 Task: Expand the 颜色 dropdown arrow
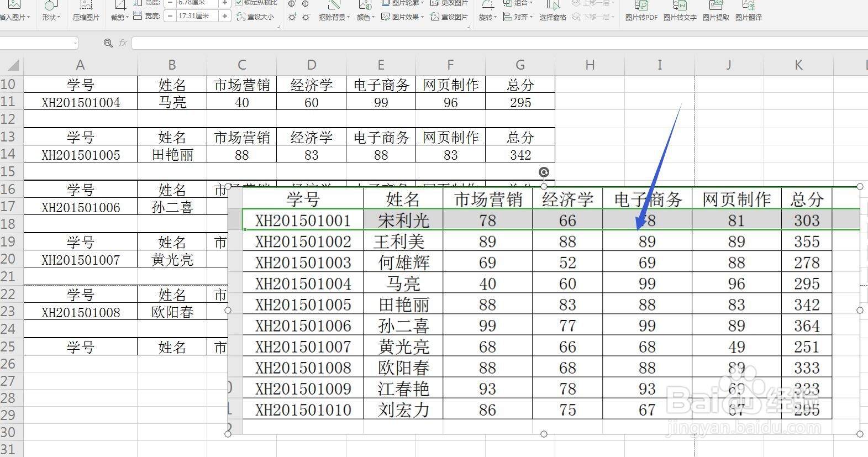(x=373, y=17)
